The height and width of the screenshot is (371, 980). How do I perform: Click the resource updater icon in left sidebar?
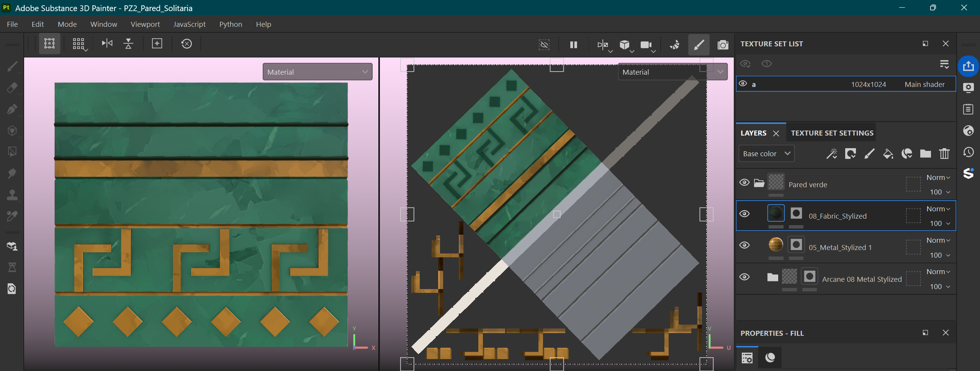point(12,289)
